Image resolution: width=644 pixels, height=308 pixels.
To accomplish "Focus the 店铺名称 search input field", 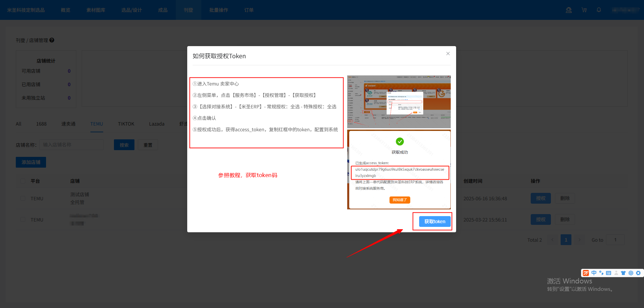I will point(72,145).
